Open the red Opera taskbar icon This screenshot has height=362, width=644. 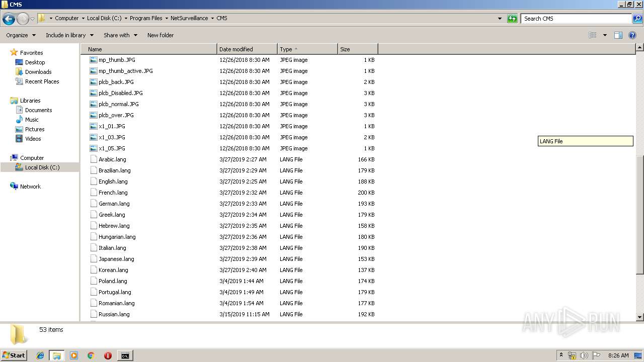tap(108, 355)
